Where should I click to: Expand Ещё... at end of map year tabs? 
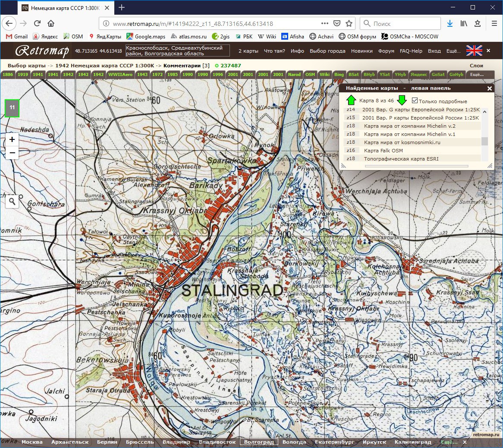[477, 75]
